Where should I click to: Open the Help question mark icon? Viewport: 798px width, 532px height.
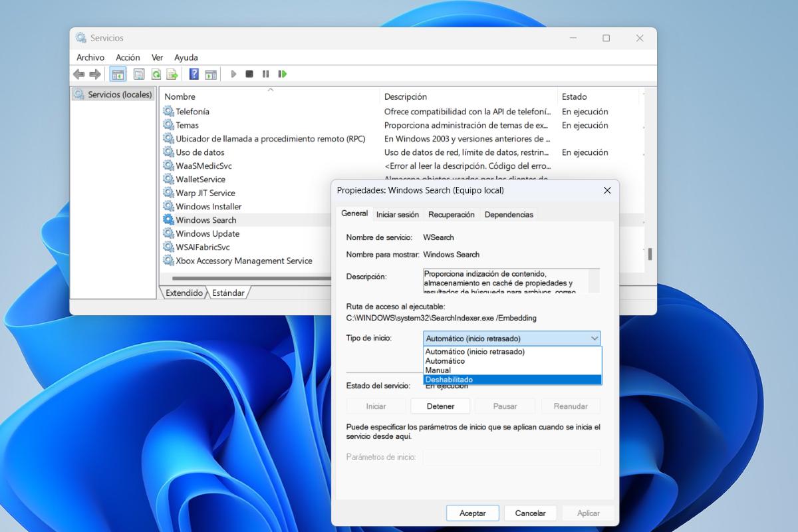(x=194, y=74)
